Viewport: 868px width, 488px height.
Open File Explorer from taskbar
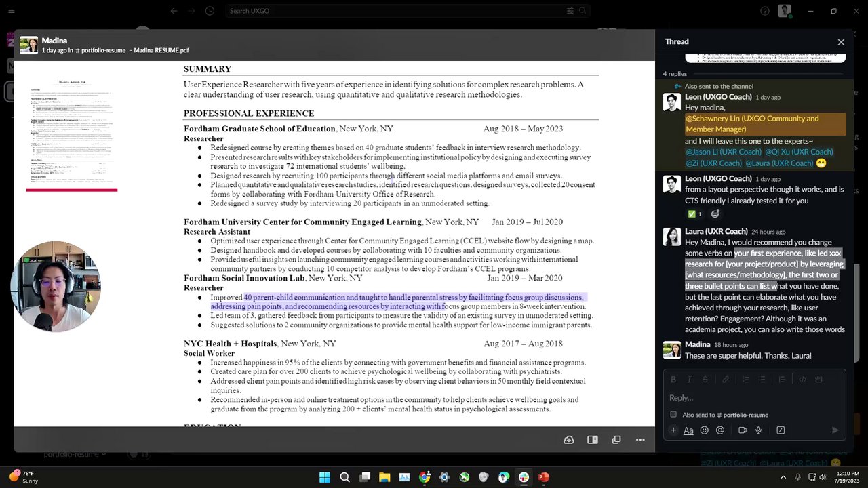point(384,477)
